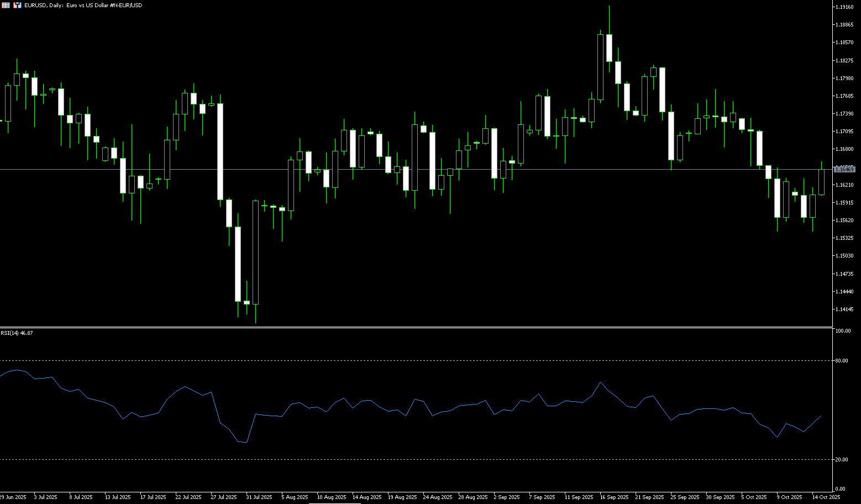This screenshot has height=504, width=861.
Task: Click the red-blue table icon at top left
Action: point(6,5)
